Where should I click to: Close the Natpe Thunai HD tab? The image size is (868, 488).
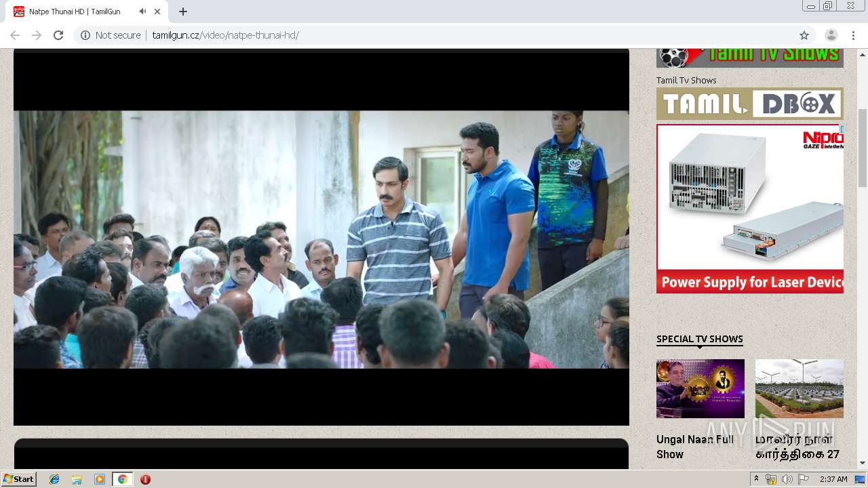tap(158, 12)
